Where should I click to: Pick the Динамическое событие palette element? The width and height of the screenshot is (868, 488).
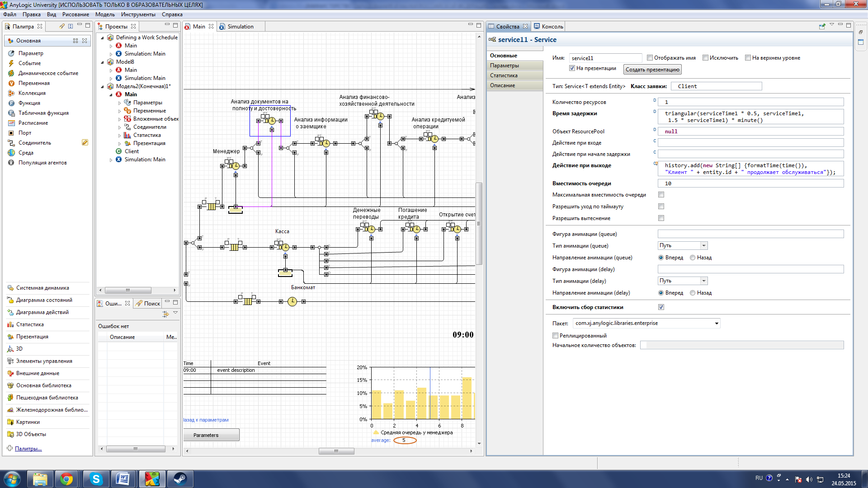point(48,73)
